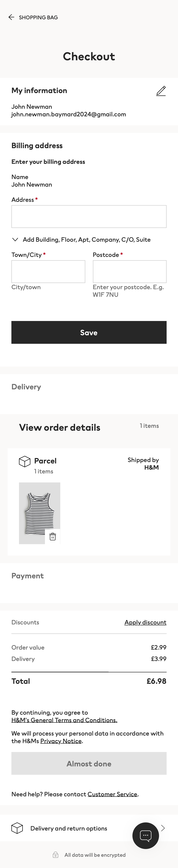This screenshot has width=178, height=868.
Task: Focus the Address input field
Action: point(89,216)
